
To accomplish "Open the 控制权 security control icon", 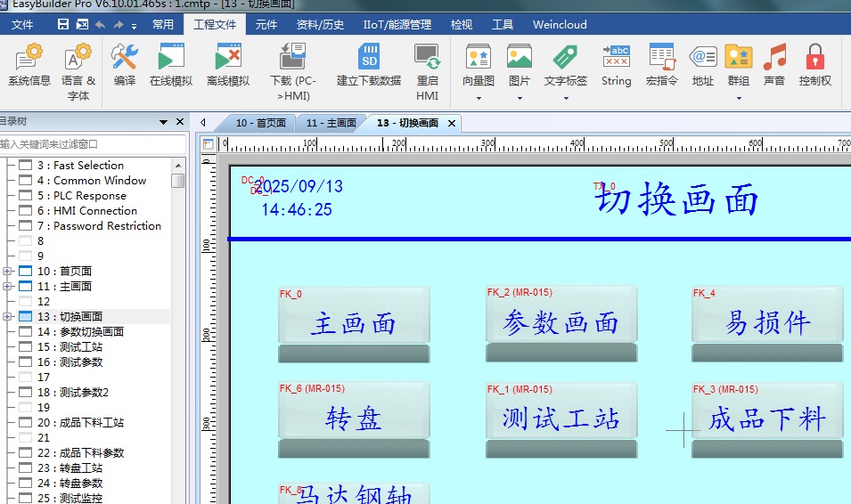I will 814,64.
